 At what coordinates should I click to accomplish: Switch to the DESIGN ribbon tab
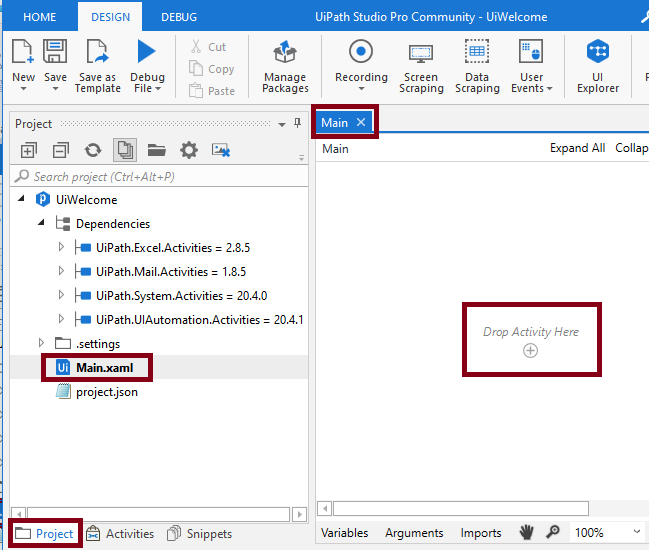(x=110, y=17)
